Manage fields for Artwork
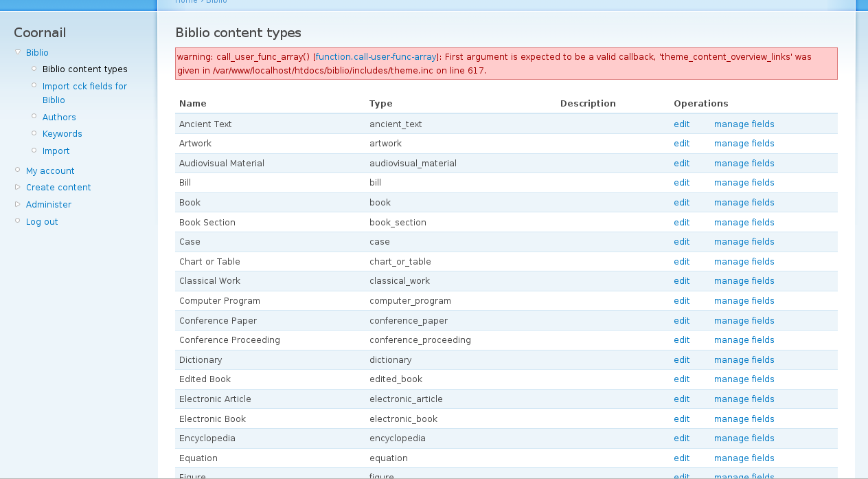Viewport: 868px width, 479px height. click(744, 144)
